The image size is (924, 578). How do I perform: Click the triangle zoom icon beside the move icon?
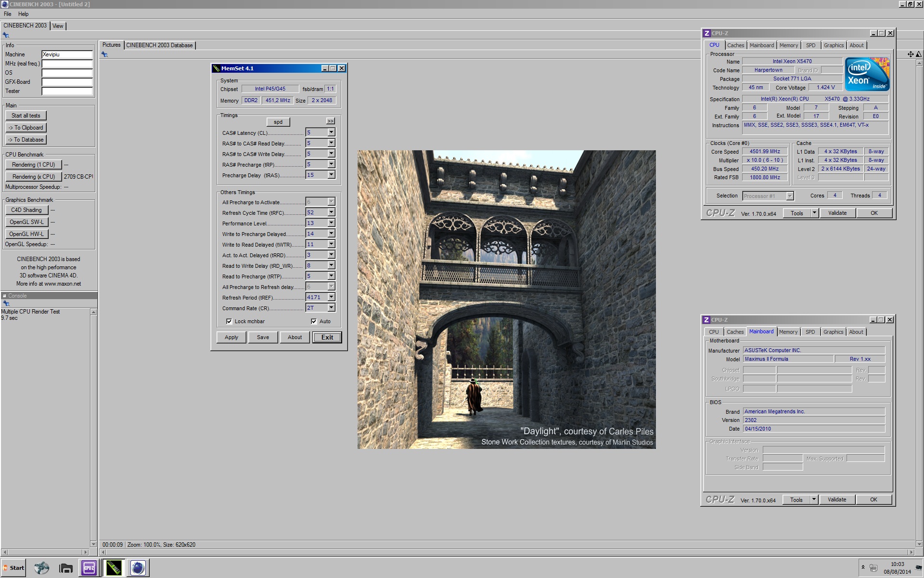(918, 54)
